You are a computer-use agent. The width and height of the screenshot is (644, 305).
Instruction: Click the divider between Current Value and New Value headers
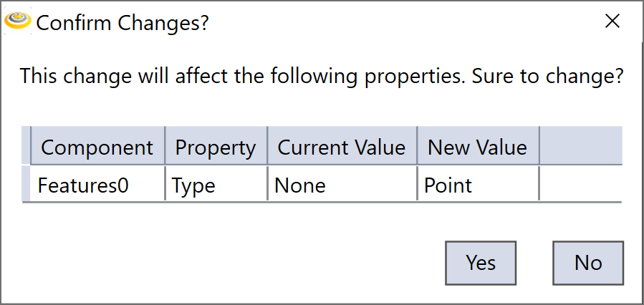tap(417, 147)
